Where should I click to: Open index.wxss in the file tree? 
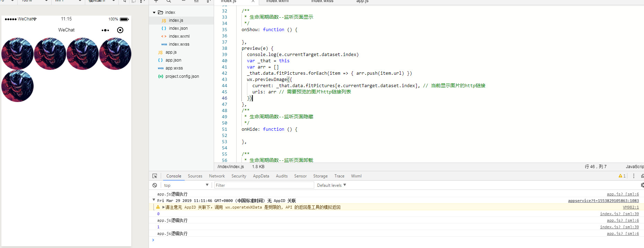pos(179,44)
